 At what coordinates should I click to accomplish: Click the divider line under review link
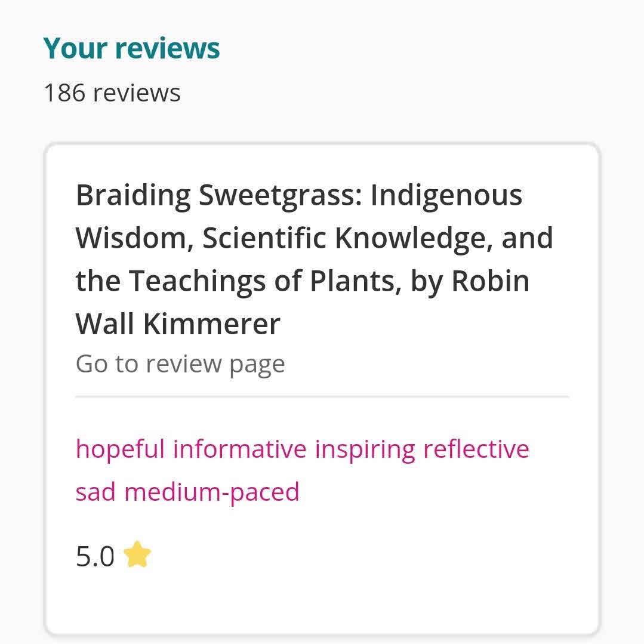click(322, 396)
